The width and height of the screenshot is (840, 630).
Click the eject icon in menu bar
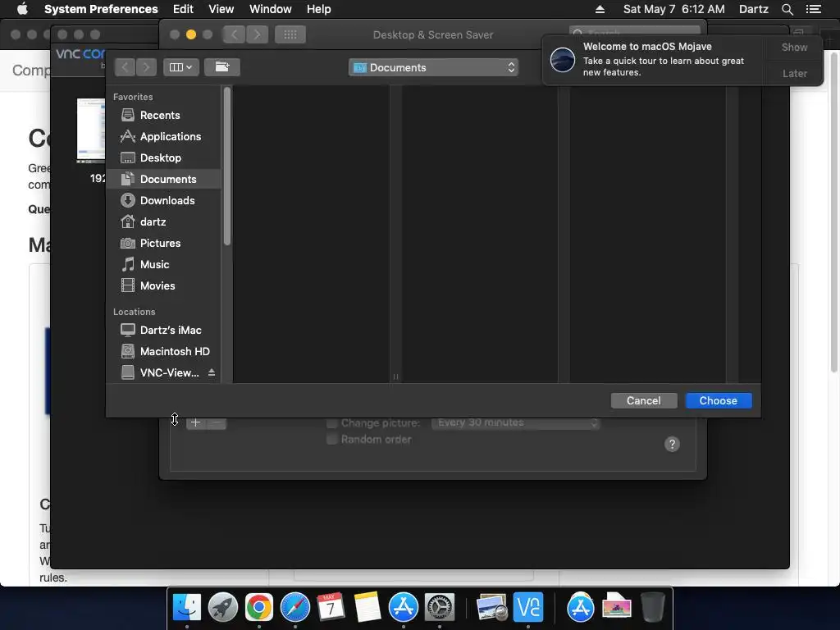600,9
